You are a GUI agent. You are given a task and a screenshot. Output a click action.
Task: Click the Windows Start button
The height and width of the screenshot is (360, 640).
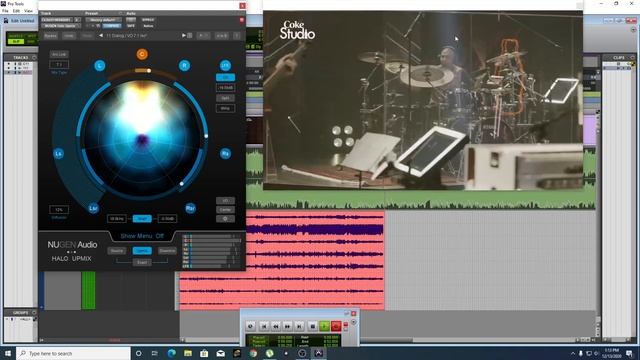point(7,353)
